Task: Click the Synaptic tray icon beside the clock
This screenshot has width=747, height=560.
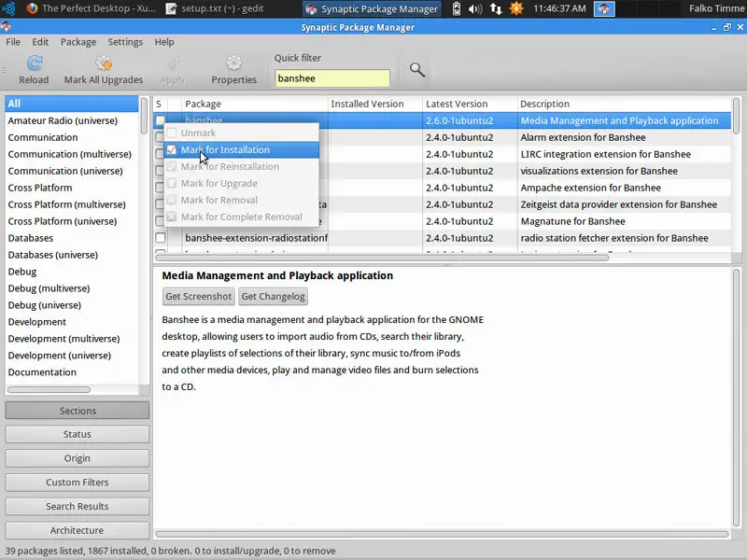Action: 604,8
